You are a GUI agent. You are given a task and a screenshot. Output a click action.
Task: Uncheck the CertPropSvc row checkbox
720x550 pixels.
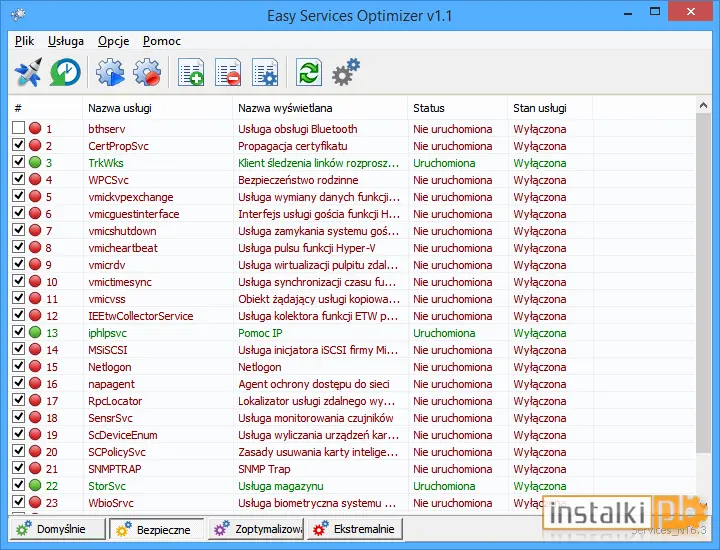pyautogui.click(x=18, y=145)
